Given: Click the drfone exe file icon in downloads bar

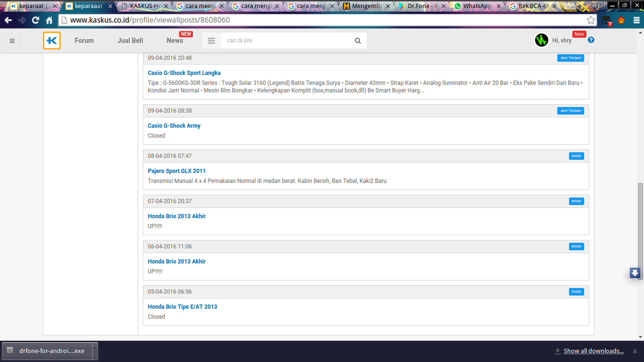Looking at the screenshot, I should pos(10,351).
